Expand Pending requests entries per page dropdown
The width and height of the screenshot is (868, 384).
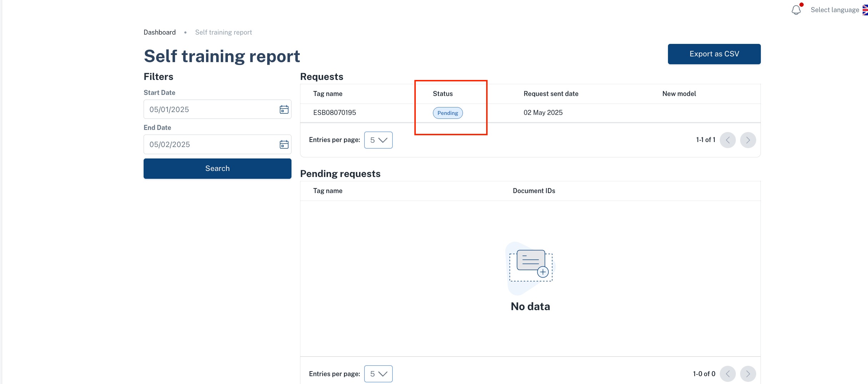[x=378, y=374]
